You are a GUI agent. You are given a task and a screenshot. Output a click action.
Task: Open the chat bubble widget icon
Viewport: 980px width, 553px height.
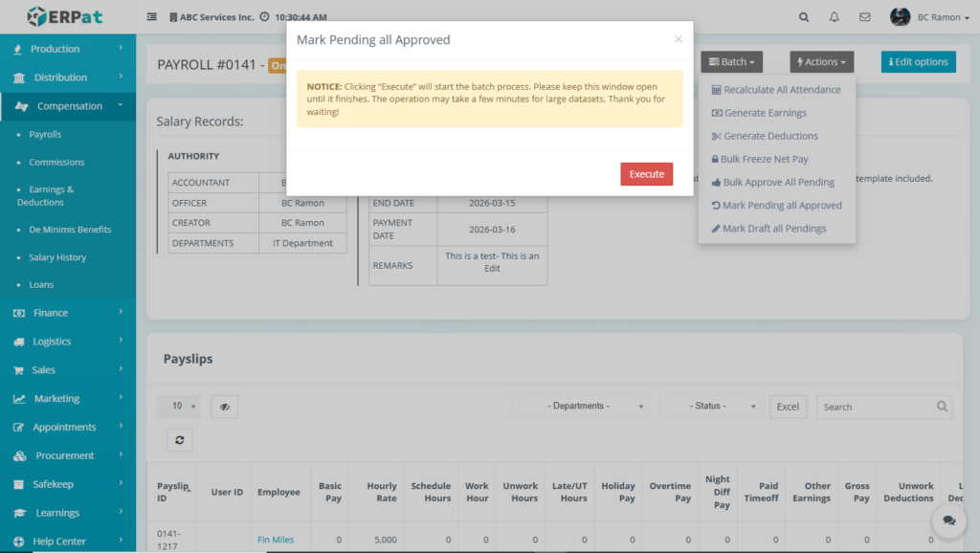948,520
